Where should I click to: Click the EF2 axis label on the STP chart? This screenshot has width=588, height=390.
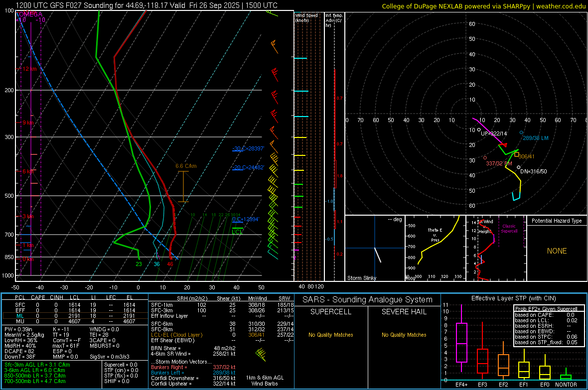[503, 385]
